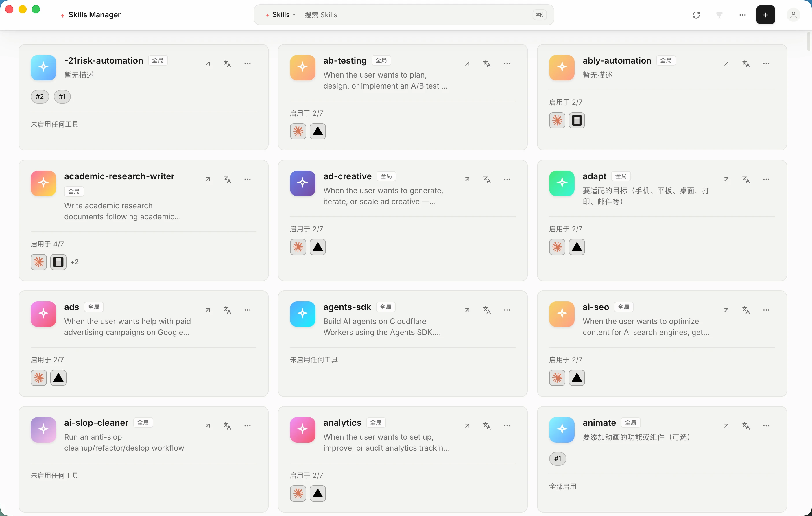Viewport: 812px width, 516px height.
Task: Open ab-testing with its arrow icon
Action: coord(467,64)
